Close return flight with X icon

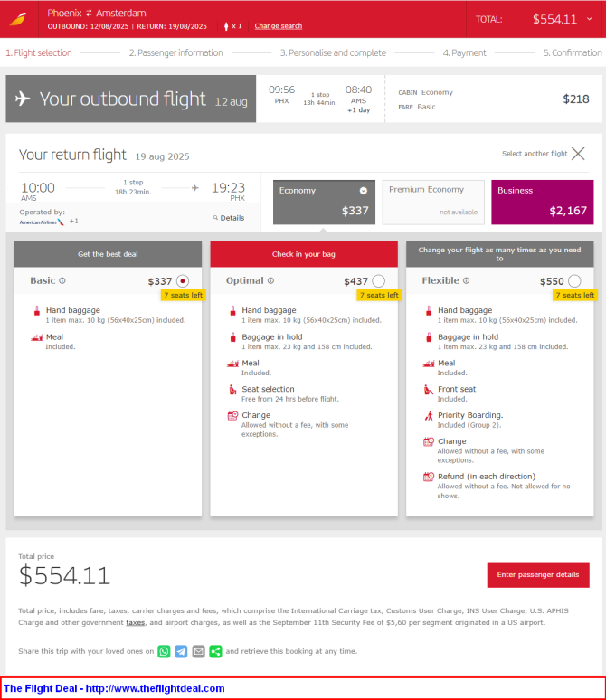(x=578, y=154)
